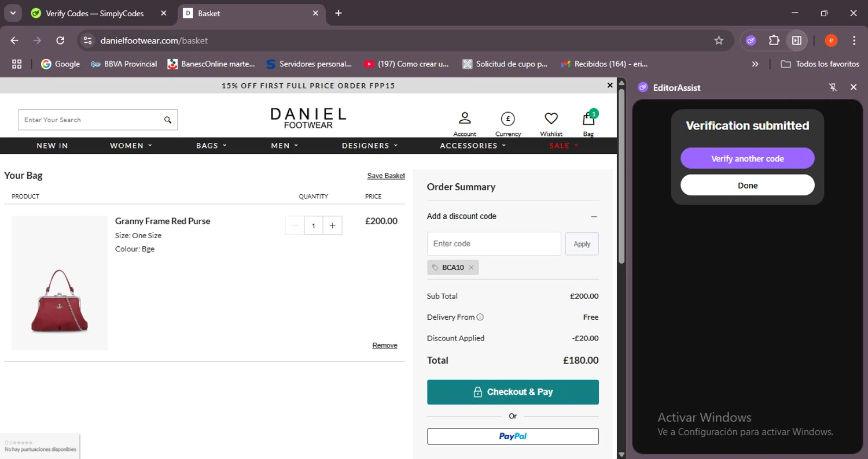Close the Verify Codes SimplyCodes tab
868x459 pixels.
[164, 13]
